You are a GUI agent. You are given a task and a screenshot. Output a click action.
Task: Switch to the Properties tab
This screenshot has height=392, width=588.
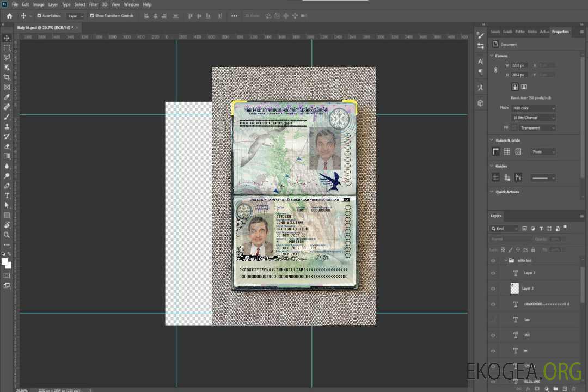tap(560, 32)
